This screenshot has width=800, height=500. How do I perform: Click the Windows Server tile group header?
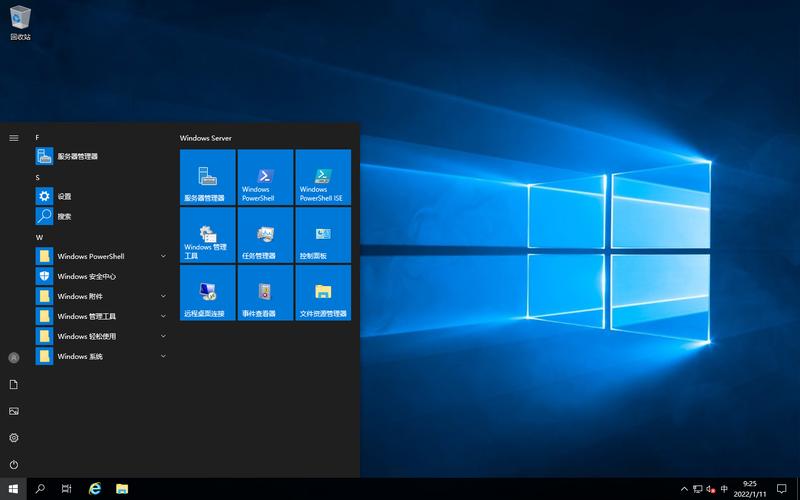206,138
